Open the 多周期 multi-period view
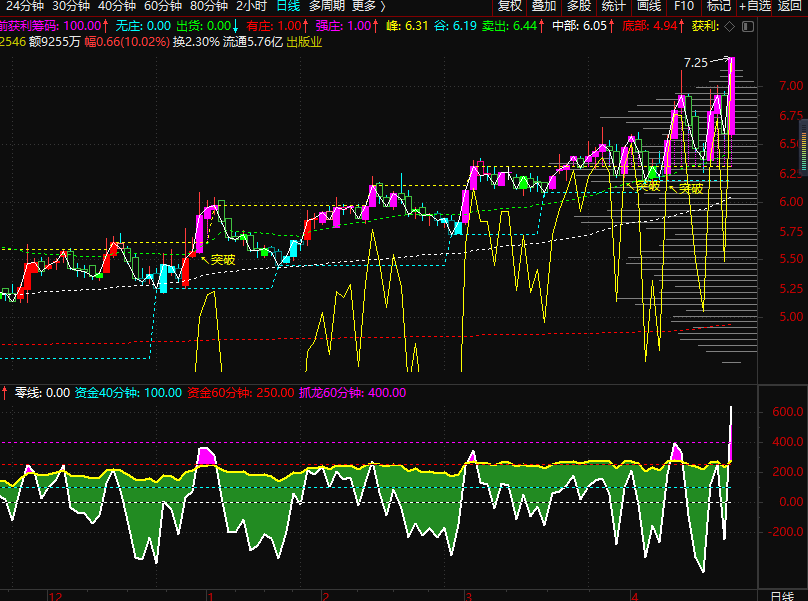Viewport: 808px width, 601px height. (x=326, y=6)
